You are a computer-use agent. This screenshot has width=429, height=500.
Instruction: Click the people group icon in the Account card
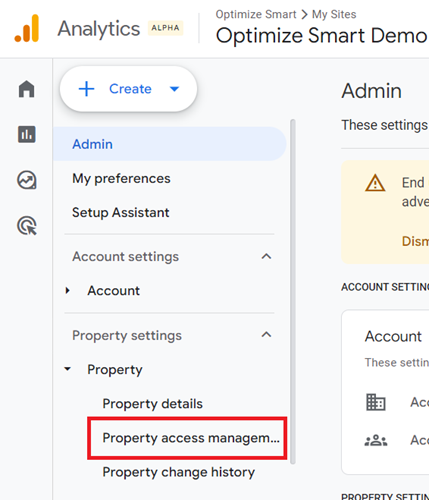pyautogui.click(x=376, y=440)
